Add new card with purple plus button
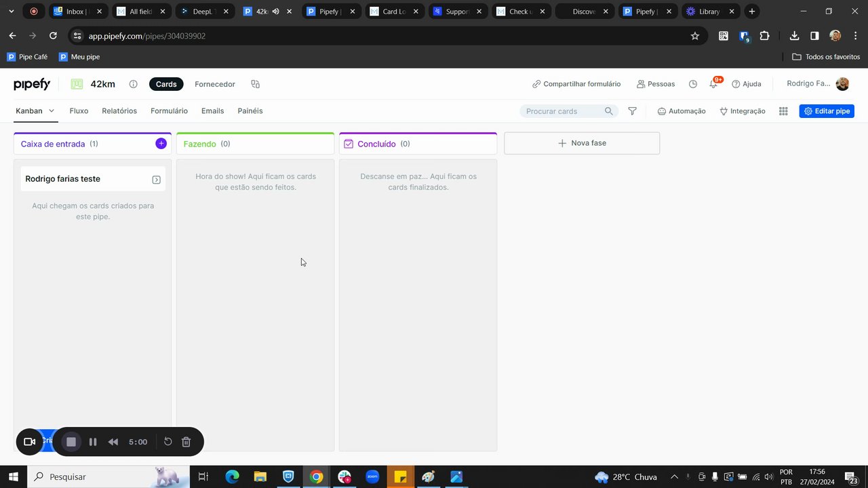Screen dimensions: 868x488 pos(161,144)
